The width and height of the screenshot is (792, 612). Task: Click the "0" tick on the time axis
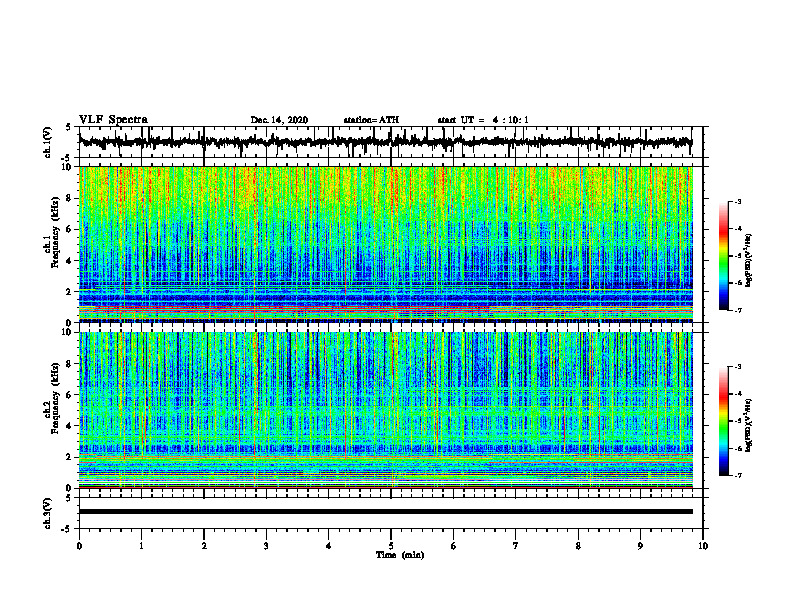(x=79, y=546)
